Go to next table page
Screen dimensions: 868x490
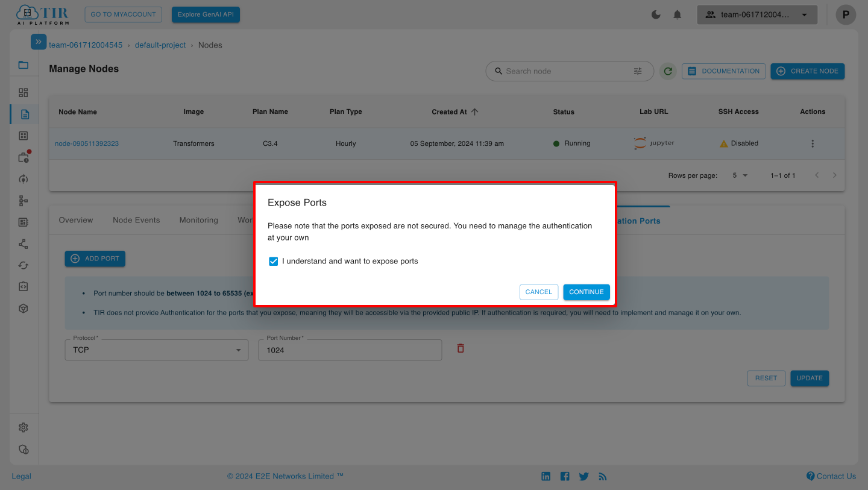tap(834, 175)
